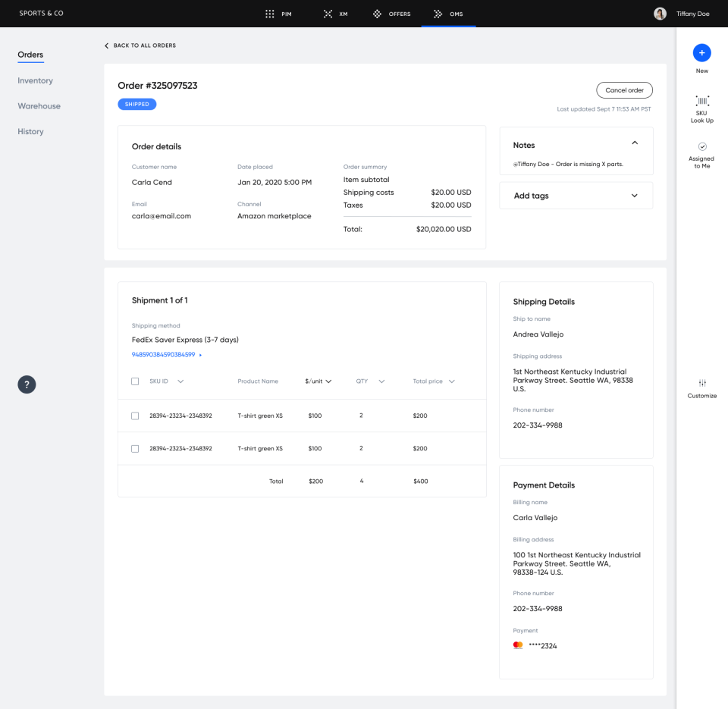Click the Andrea Vallejo ship-to name
The height and width of the screenshot is (709, 728).
pyautogui.click(x=538, y=334)
